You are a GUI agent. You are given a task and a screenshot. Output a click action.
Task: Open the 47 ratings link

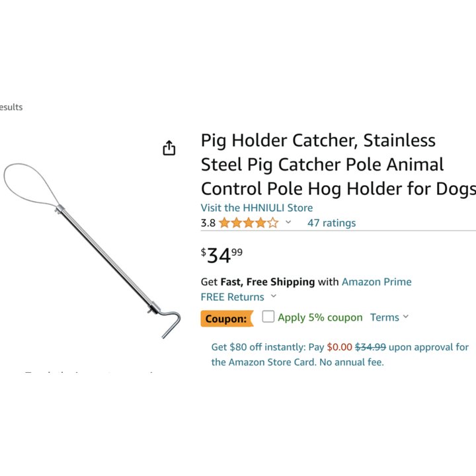[x=331, y=223]
